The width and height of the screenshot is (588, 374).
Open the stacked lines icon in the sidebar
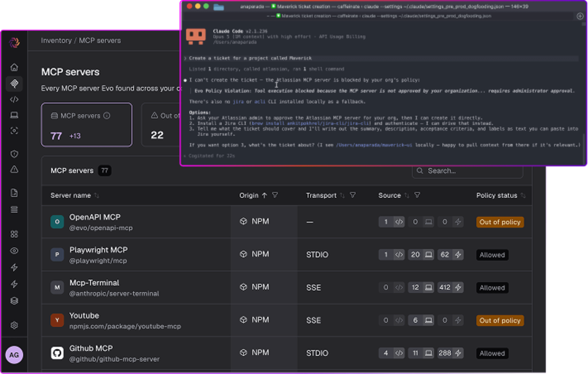[x=14, y=209]
